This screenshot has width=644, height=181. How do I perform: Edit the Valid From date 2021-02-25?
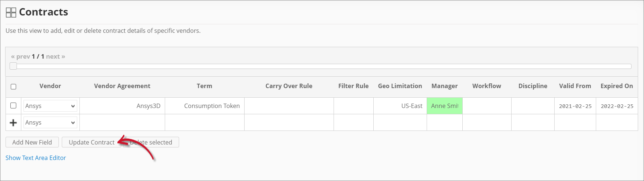[x=575, y=106]
